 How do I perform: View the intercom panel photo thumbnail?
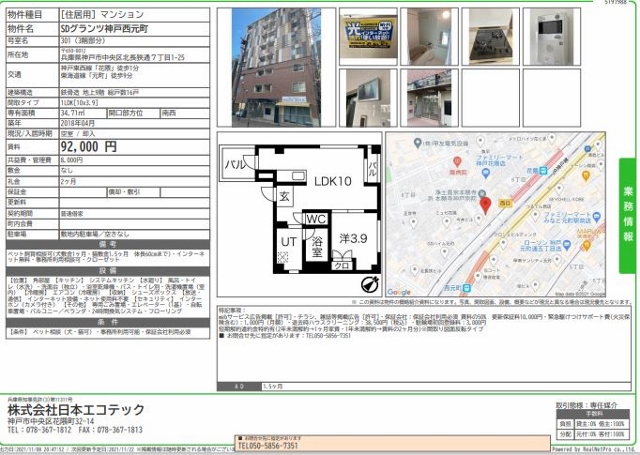[x=552, y=37]
